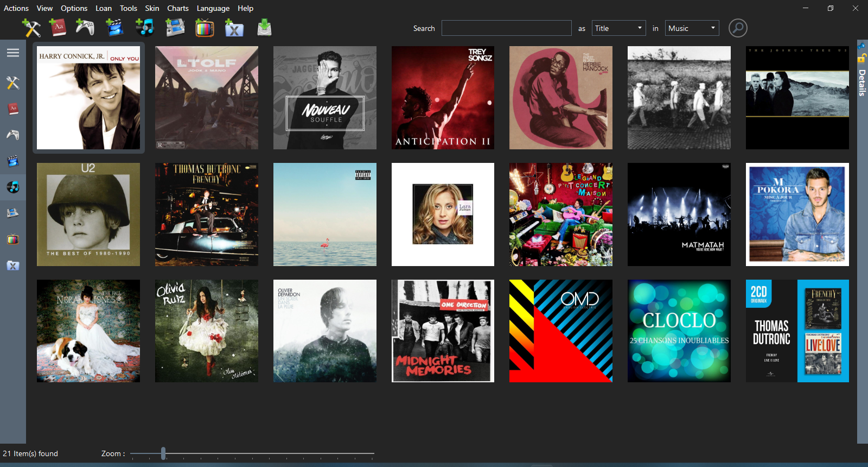Open the TV series category in the sidebar
The image size is (868, 467).
pyautogui.click(x=12, y=239)
